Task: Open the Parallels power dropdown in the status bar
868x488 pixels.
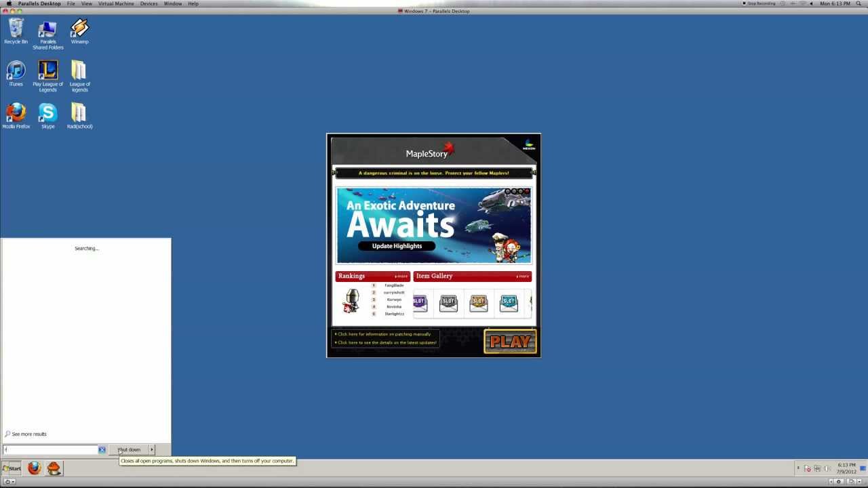Action: click(10, 481)
